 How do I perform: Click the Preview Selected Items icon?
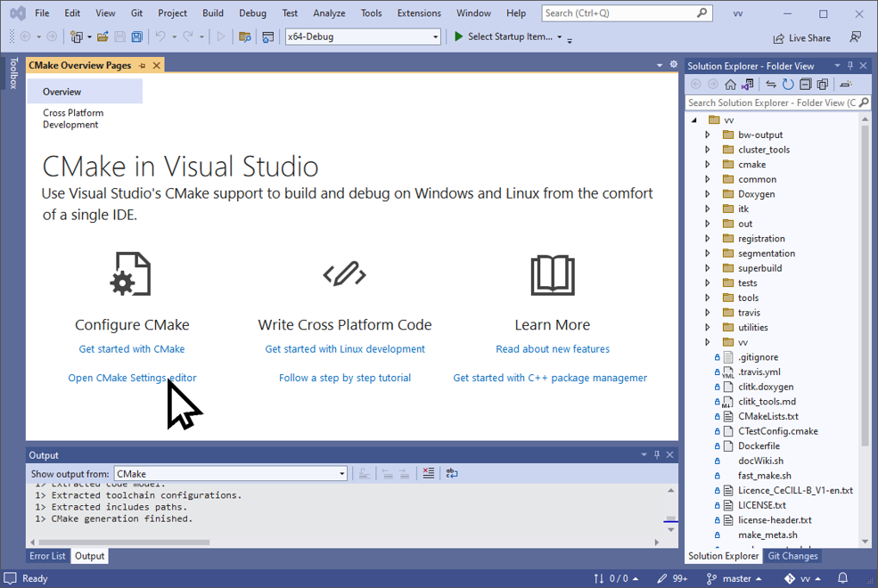[846, 85]
